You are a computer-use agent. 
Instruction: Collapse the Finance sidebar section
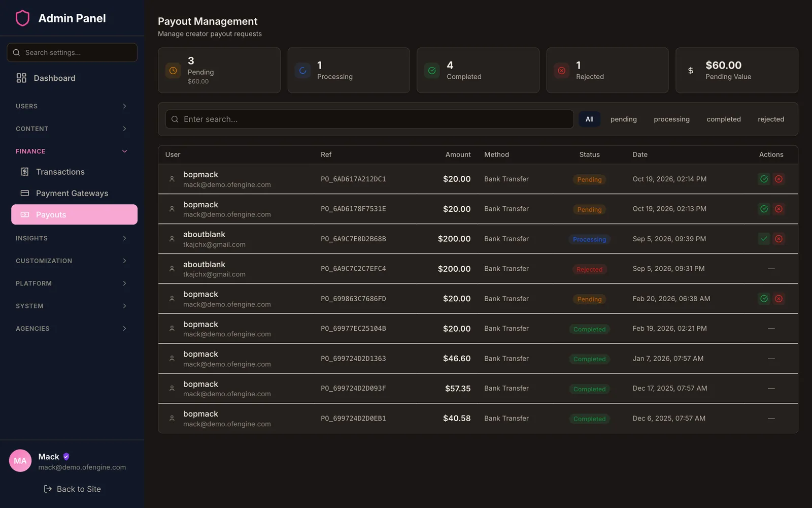point(72,151)
